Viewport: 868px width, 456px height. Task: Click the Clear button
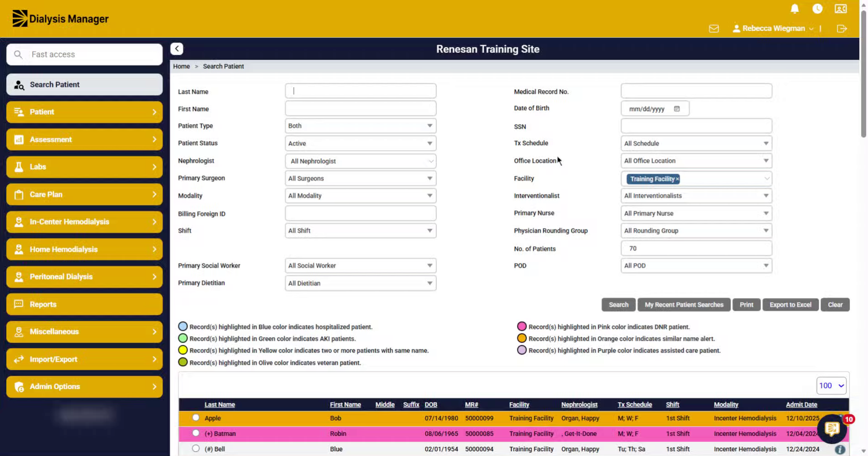pyautogui.click(x=835, y=305)
